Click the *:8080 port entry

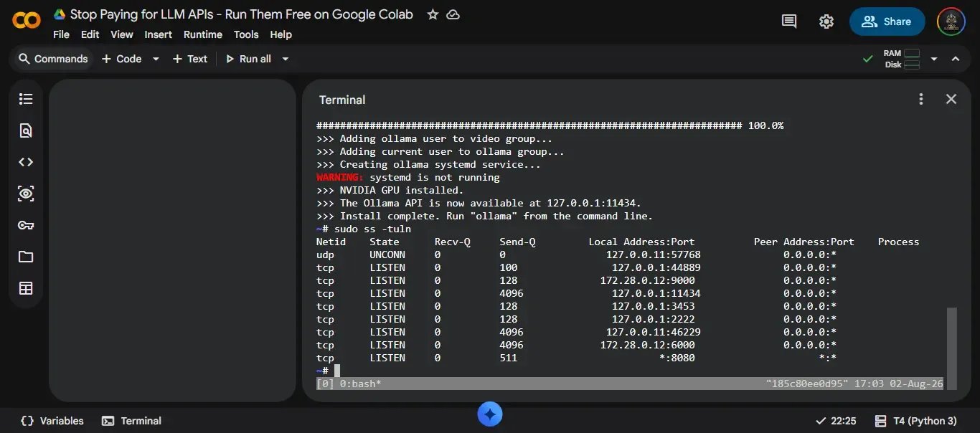677,358
